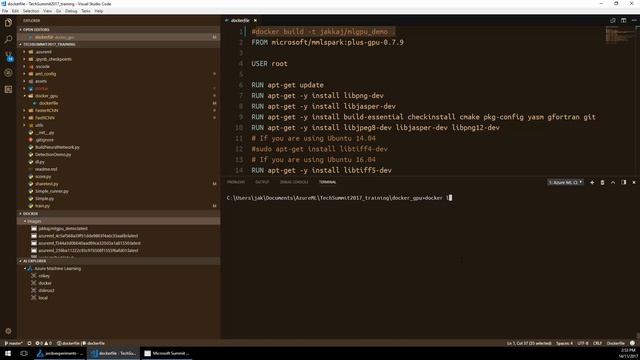
Task: Open the Edit menu
Action: pyautogui.click(x=16, y=11)
